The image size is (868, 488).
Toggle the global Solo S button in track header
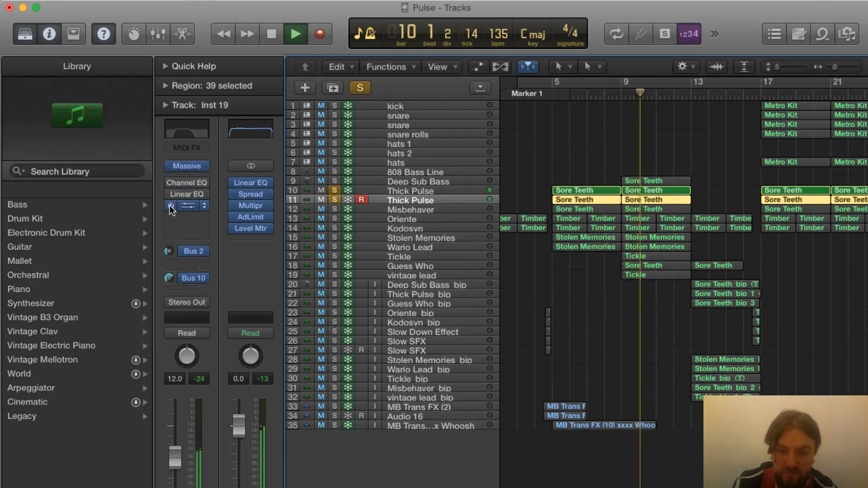coord(360,88)
